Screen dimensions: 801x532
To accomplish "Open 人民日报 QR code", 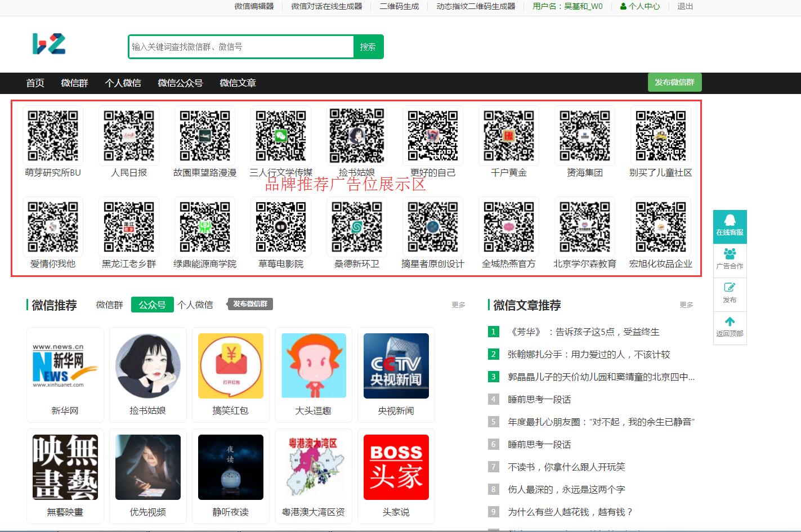I will (129, 136).
